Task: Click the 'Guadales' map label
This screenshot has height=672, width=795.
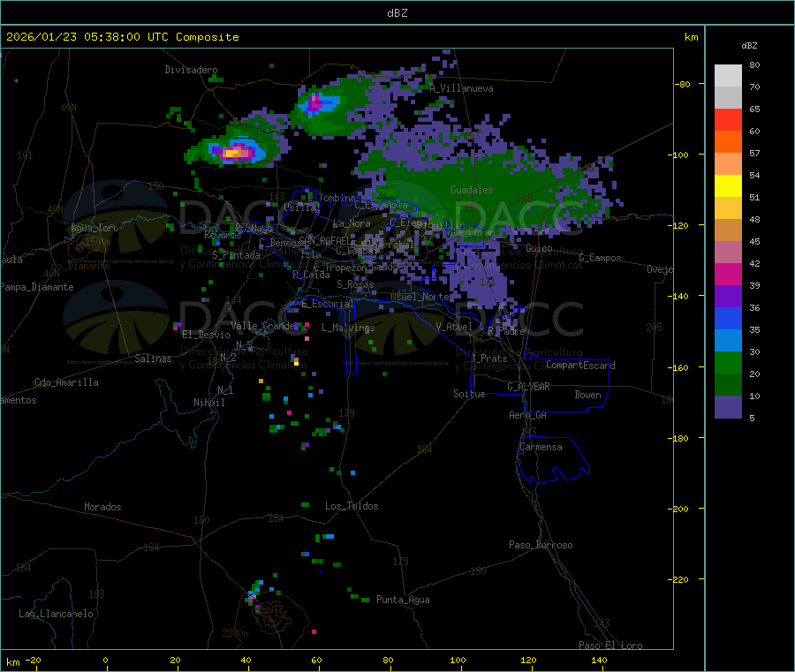Action: tap(472, 190)
